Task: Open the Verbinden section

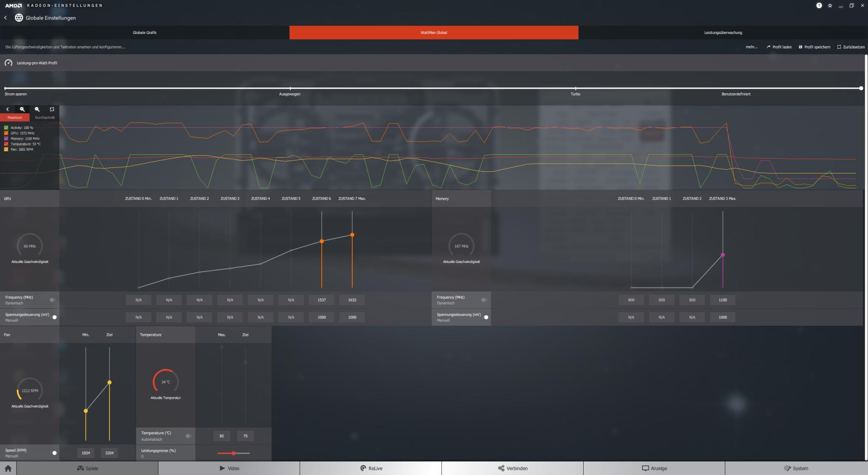Action: tap(512, 468)
